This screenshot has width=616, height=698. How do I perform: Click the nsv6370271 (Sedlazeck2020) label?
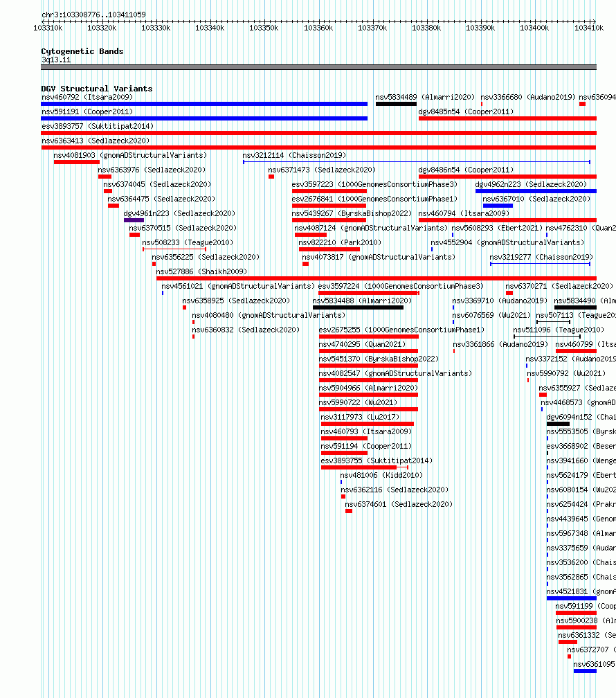pyautogui.click(x=559, y=286)
